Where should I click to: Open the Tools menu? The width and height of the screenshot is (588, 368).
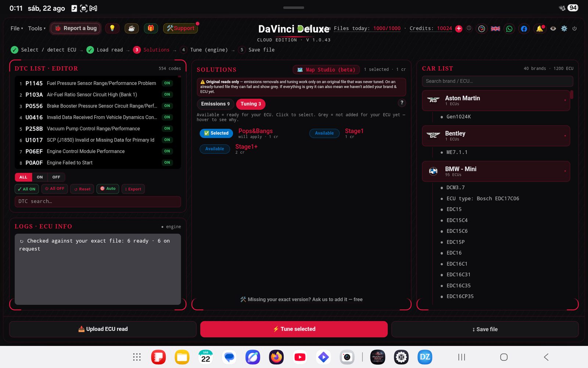click(x=37, y=28)
